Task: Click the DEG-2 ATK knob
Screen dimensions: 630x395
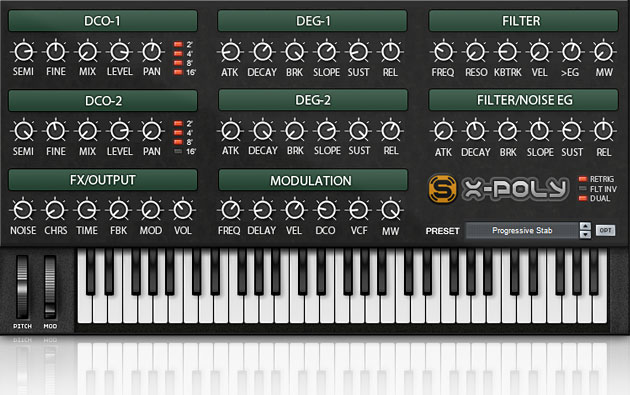Action: 230,131
